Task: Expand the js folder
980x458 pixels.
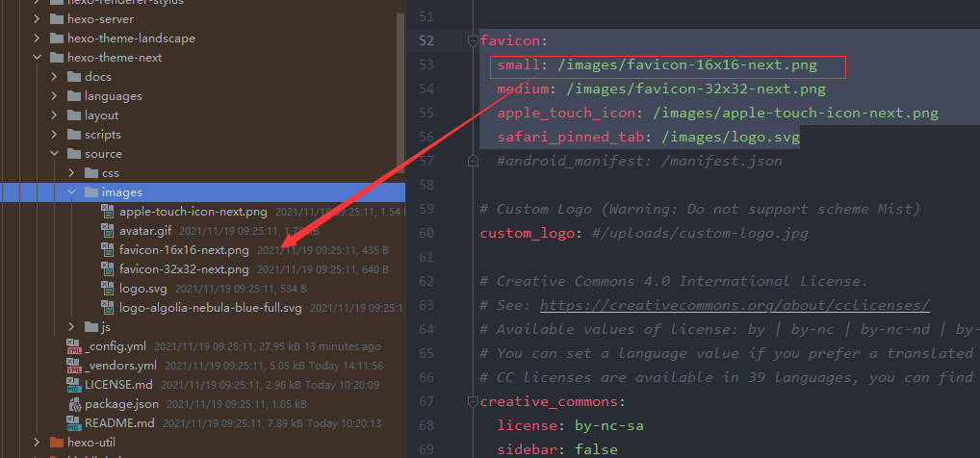Action: click(72, 327)
